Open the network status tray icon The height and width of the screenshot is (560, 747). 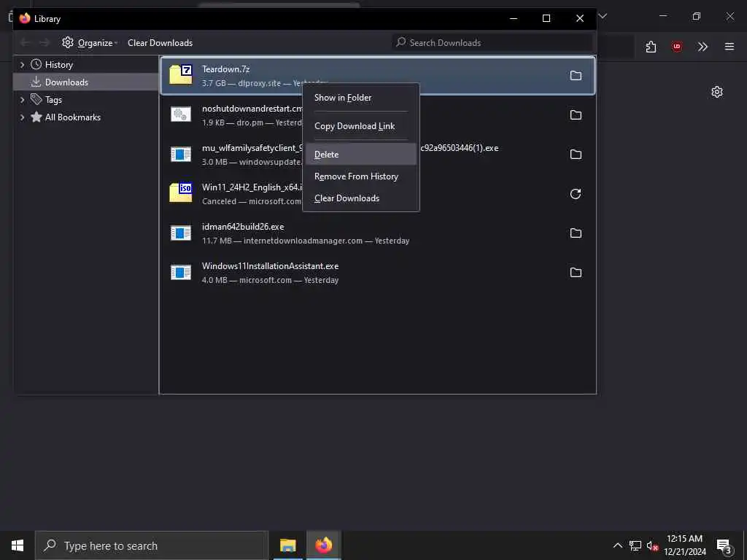pyautogui.click(x=635, y=545)
